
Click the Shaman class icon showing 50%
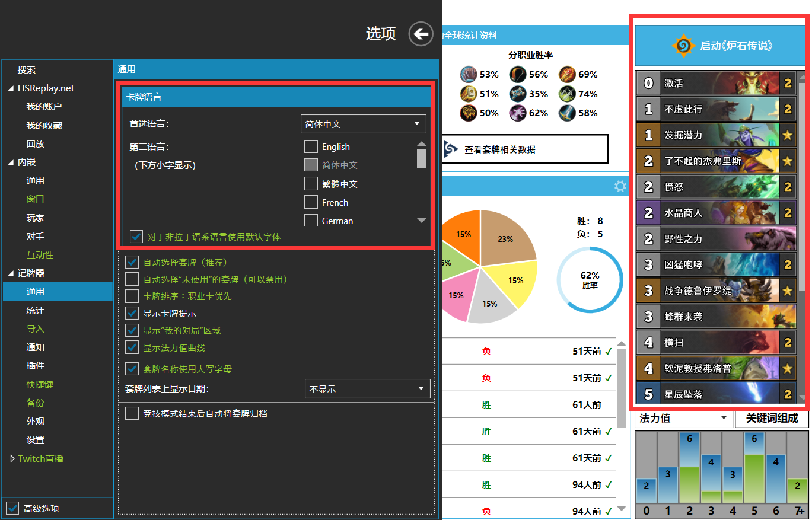click(x=468, y=113)
